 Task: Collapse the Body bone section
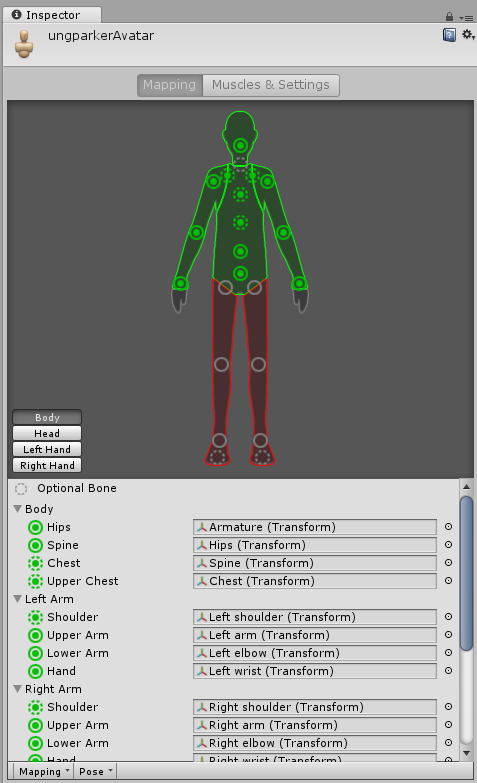tap(18, 508)
